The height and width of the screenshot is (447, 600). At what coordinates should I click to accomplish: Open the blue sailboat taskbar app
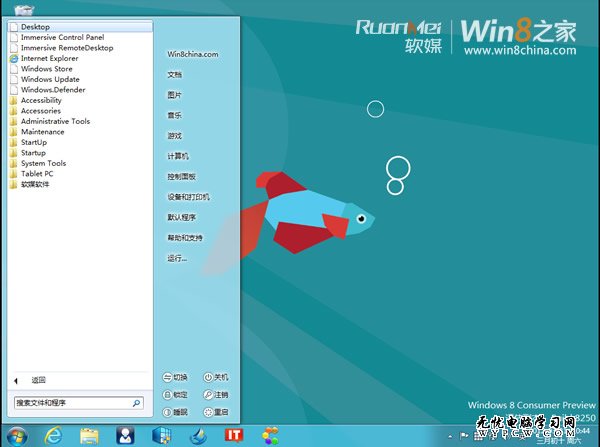coord(198,436)
